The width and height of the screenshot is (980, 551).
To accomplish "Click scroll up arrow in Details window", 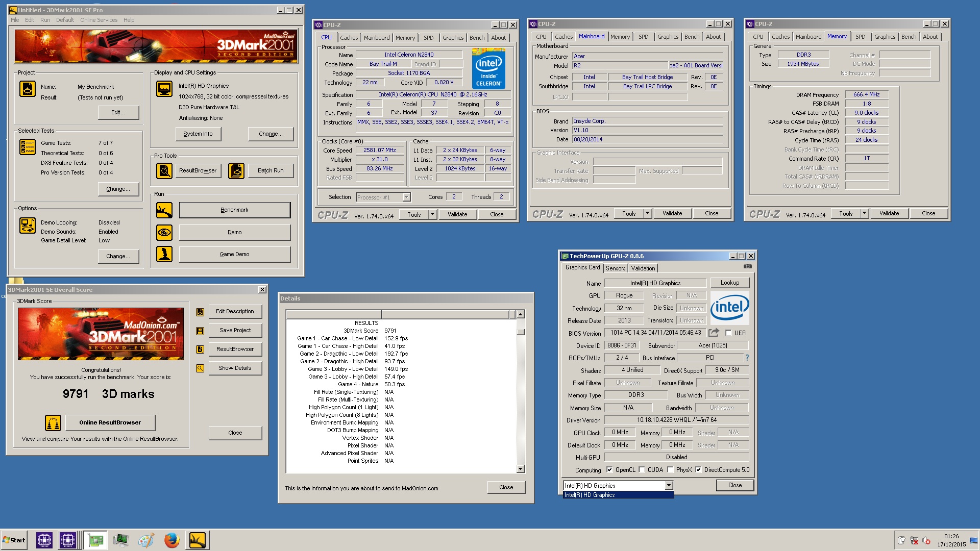I will (x=521, y=314).
